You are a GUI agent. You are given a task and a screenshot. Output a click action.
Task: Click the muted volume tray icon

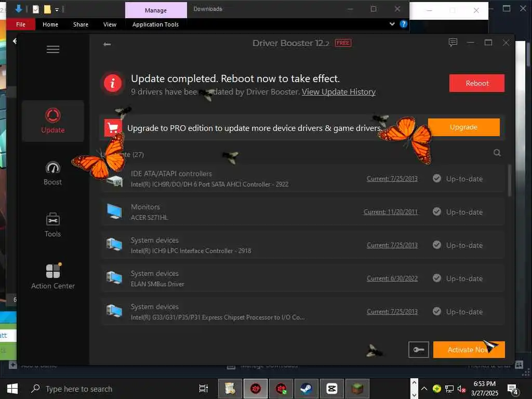pyautogui.click(x=461, y=389)
